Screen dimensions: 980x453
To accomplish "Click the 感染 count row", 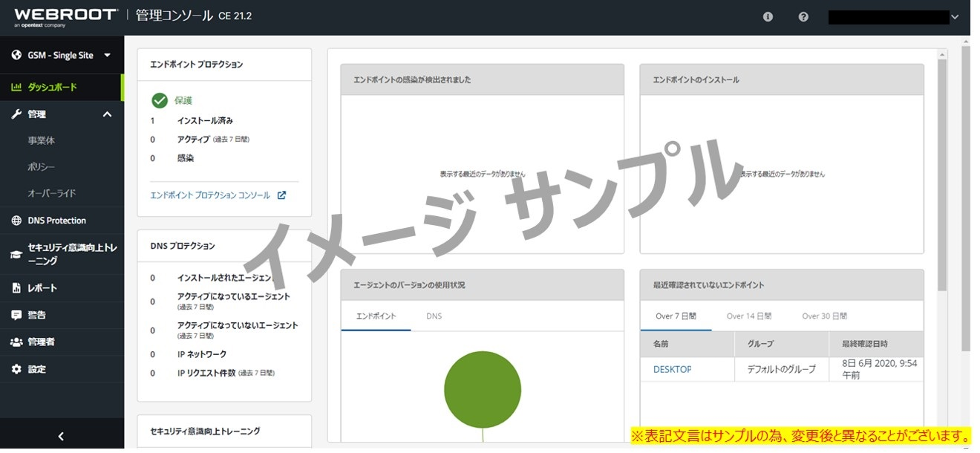I will point(171,158).
